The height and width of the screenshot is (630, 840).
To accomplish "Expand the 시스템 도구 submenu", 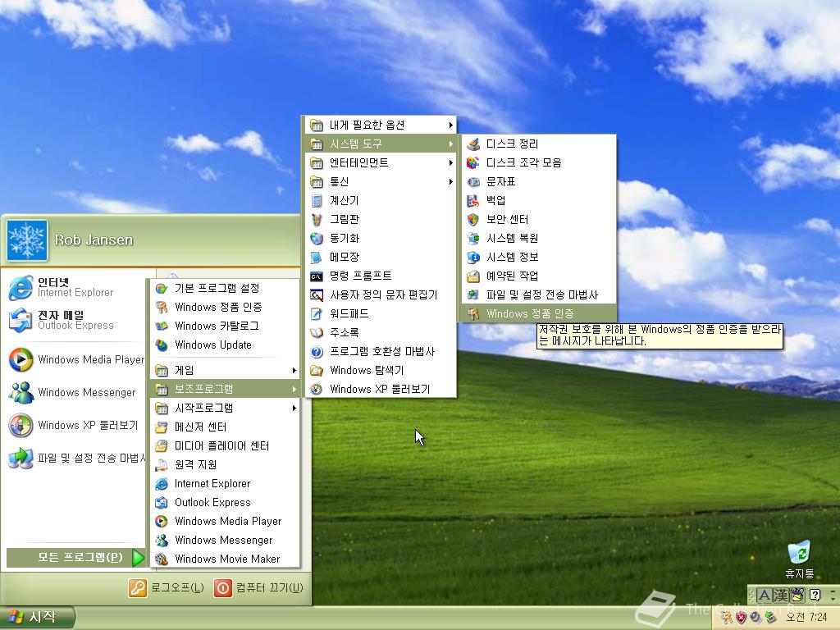I will [x=381, y=144].
